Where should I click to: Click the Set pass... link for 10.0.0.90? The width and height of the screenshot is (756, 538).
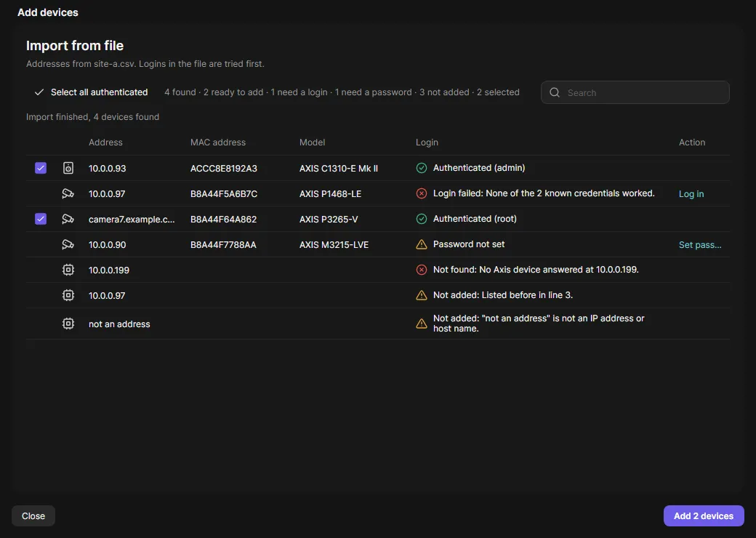click(x=700, y=245)
